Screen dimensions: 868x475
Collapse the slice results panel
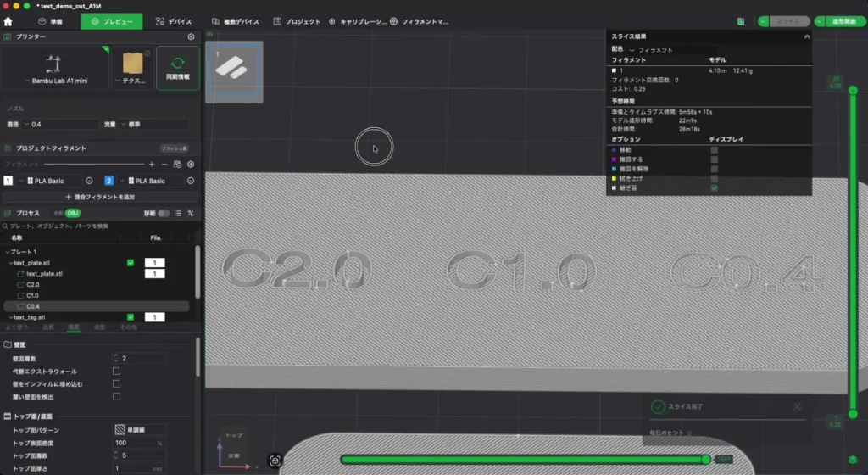(807, 36)
